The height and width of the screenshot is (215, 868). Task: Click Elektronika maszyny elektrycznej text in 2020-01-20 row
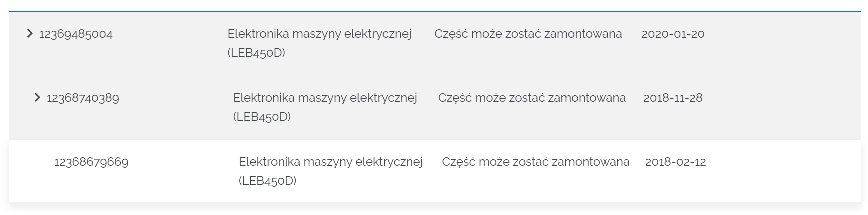point(319,34)
